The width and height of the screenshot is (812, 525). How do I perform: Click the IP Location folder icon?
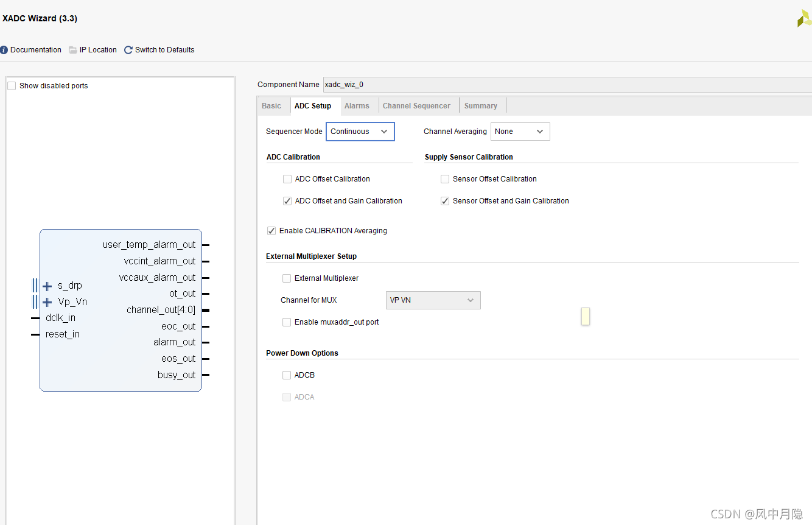73,50
